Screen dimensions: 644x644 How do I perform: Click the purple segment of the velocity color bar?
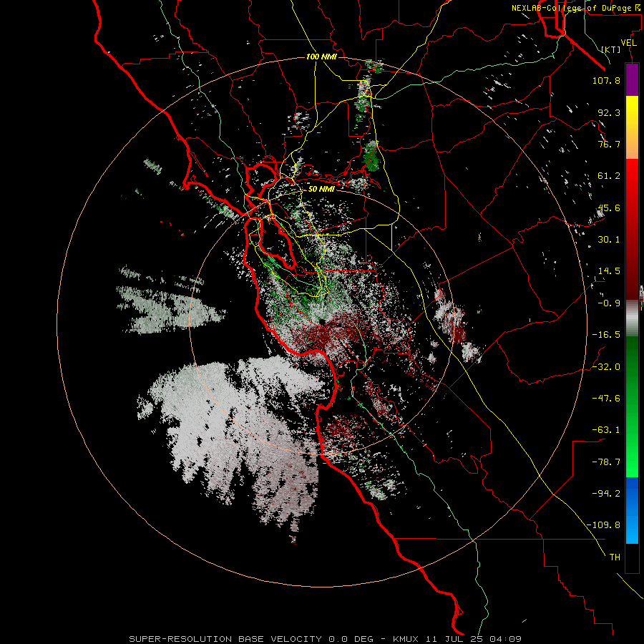coord(632,80)
